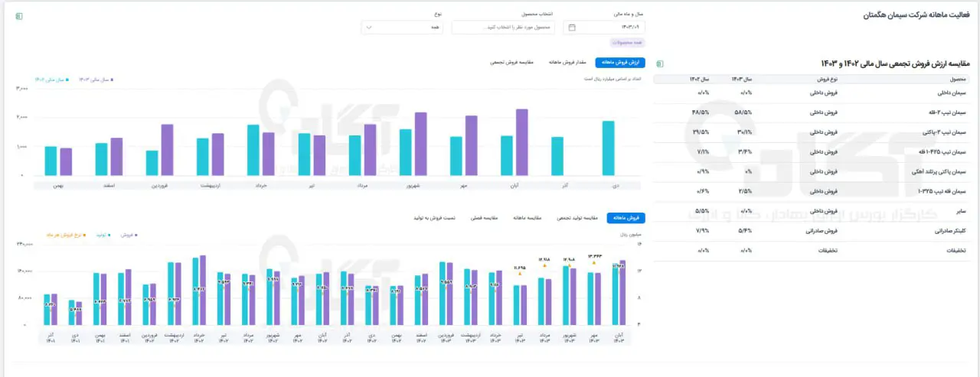Click the سال ۱۴۰۲ column header
The height and width of the screenshot is (377, 980).
point(699,79)
